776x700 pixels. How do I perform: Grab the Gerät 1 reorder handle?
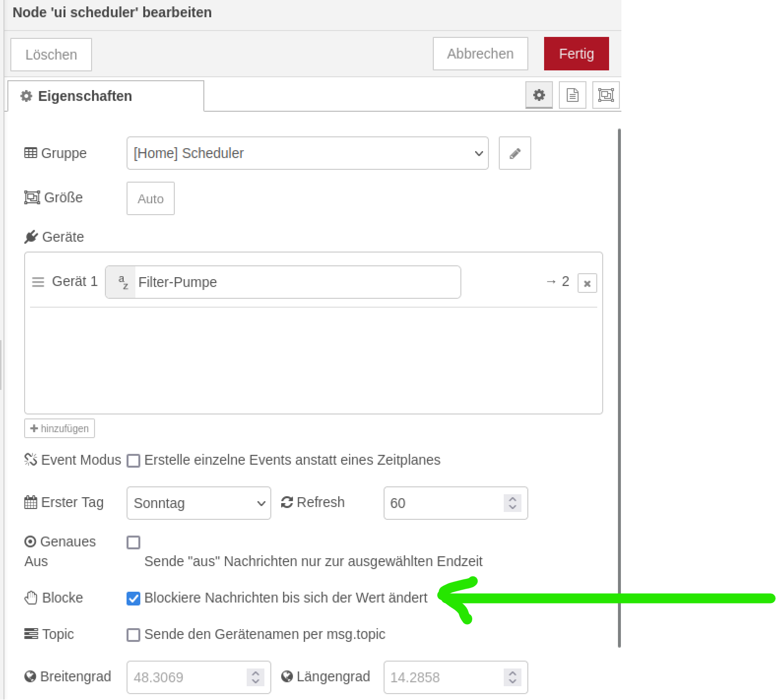pos(38,282)
